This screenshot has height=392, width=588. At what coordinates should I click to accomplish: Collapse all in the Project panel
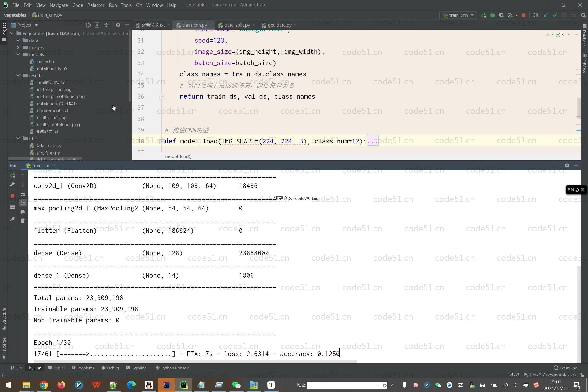point(106,25)
